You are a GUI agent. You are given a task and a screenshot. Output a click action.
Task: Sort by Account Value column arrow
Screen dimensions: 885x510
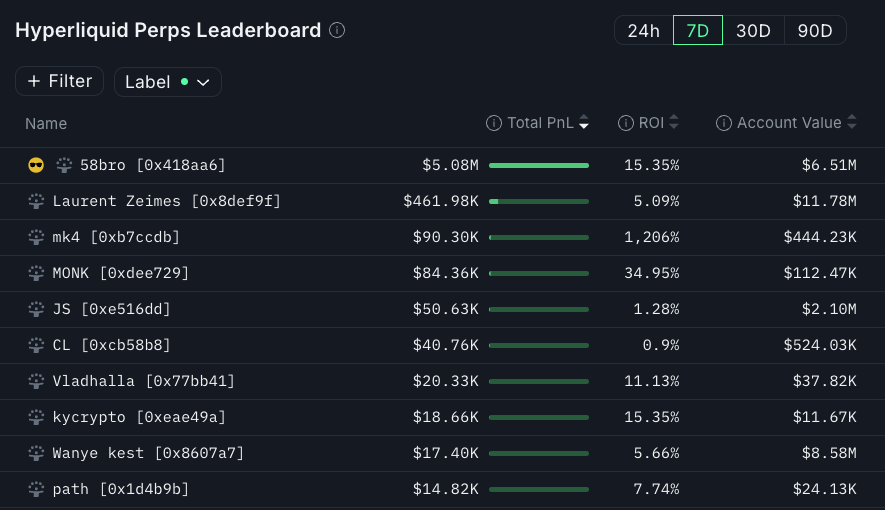pos(852,123)
